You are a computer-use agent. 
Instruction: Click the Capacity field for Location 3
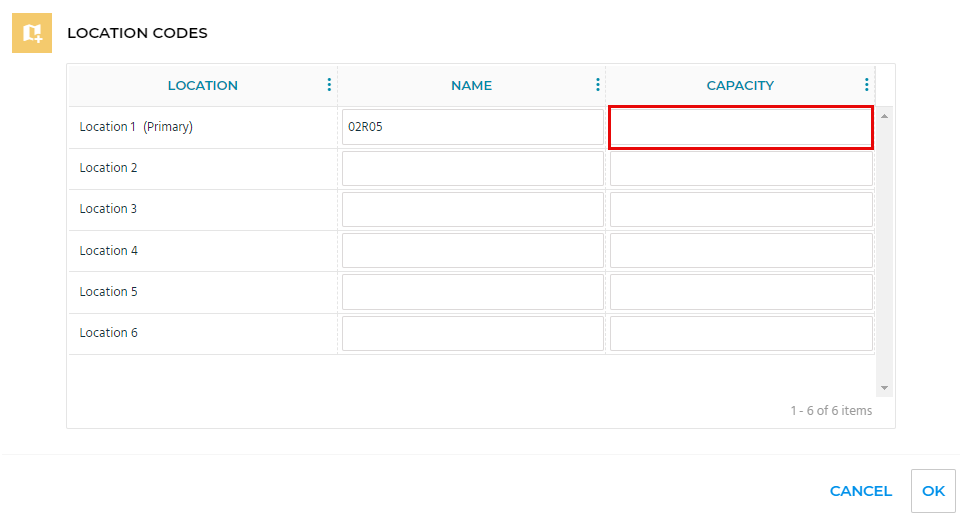tap(740, 209)
